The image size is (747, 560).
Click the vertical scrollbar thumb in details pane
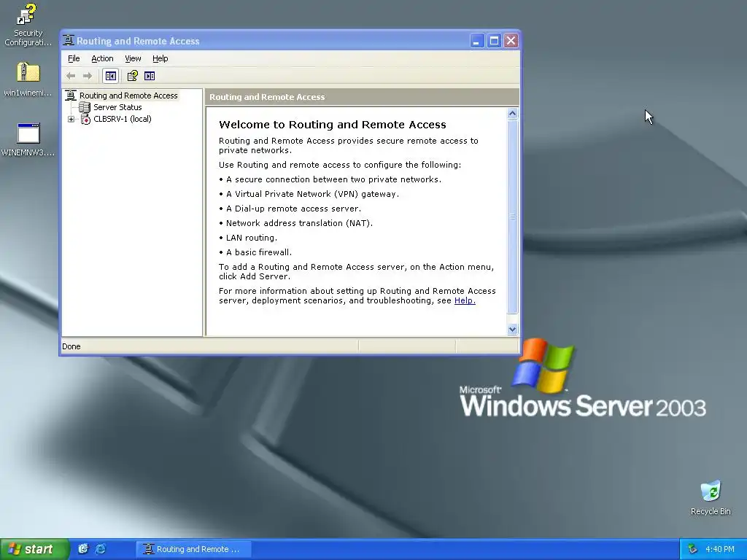[513, 216]
